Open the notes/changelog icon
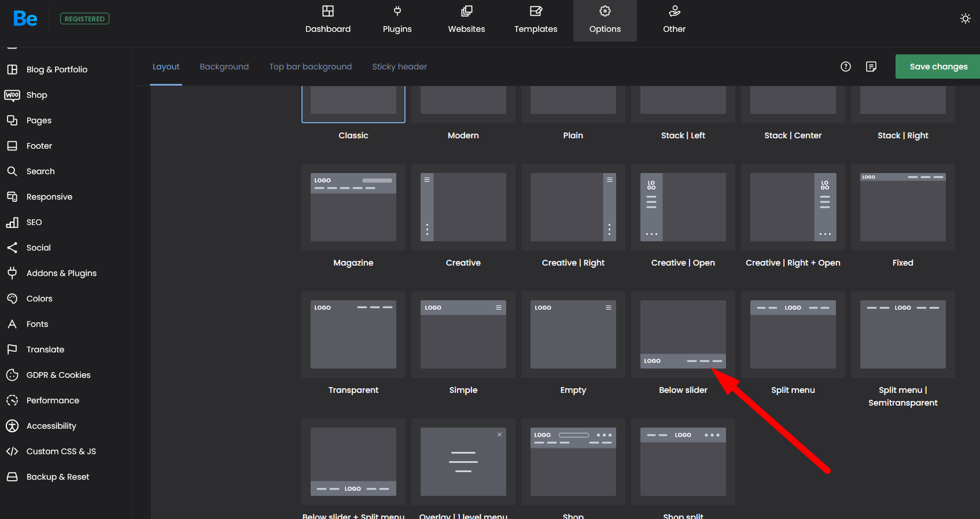Image resolution: width=980 pixels, height=519 pixels. pos(871,67)
